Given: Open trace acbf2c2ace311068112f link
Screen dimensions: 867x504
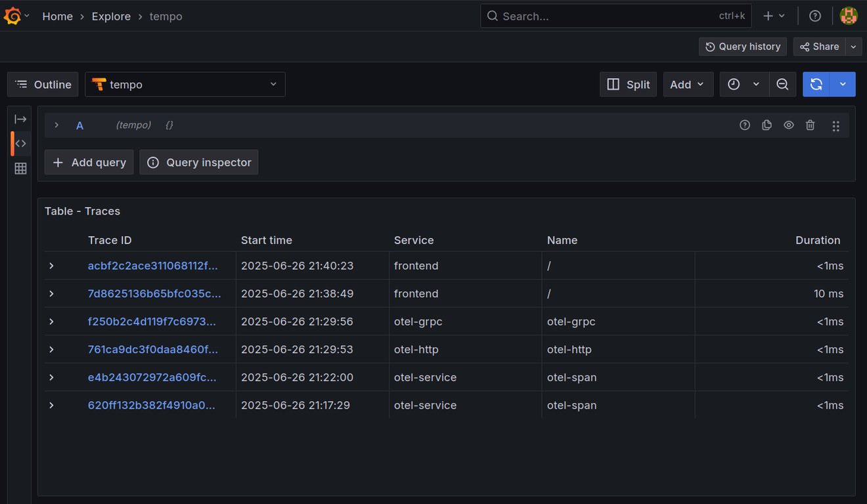Looking at the screenshot, I should tap(153, 266).
